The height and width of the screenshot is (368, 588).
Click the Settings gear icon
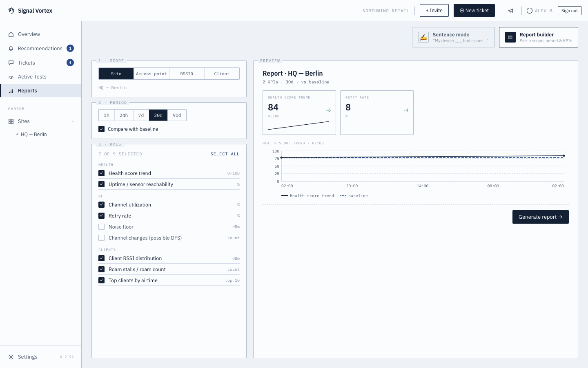(x=11, y=357)
